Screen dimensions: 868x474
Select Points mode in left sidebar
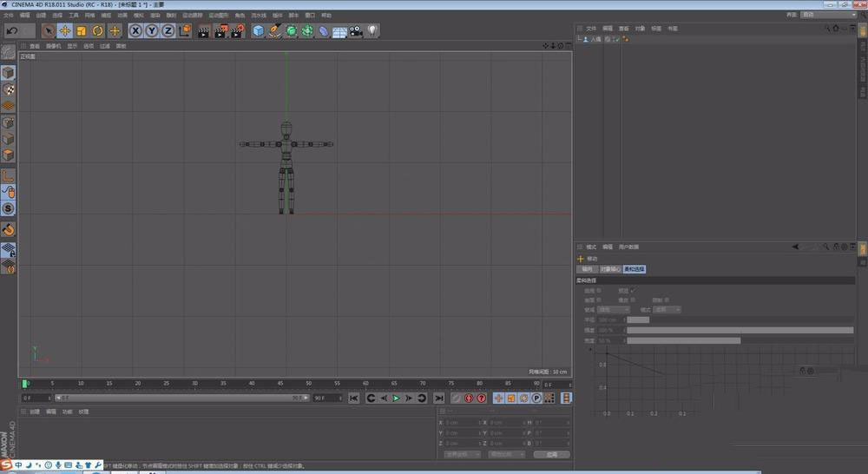point(9,122)
